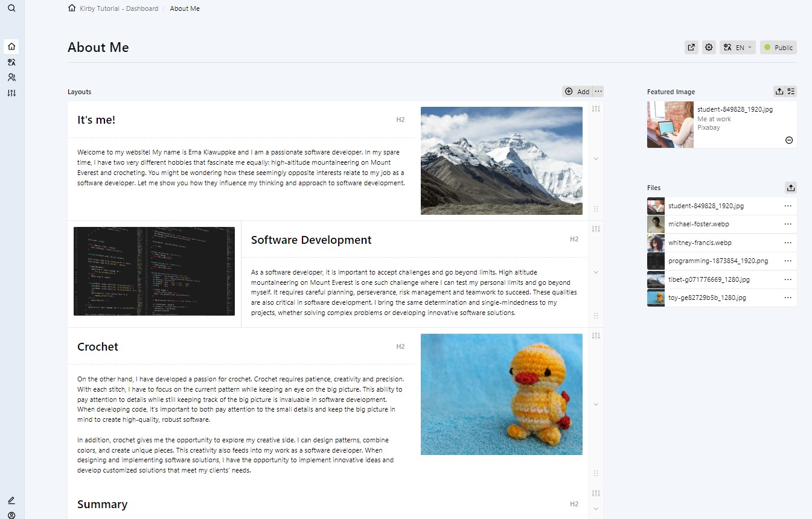Viewport: 812px width, 519px height.
Task: Open the EN language dropdown
Action: point(738,48)
